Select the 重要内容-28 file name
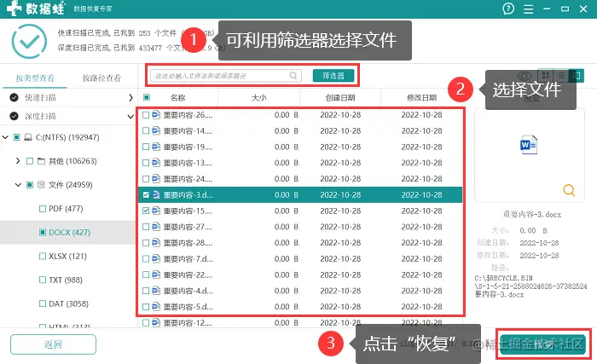 pyautogui.click(x=188, y=243)
